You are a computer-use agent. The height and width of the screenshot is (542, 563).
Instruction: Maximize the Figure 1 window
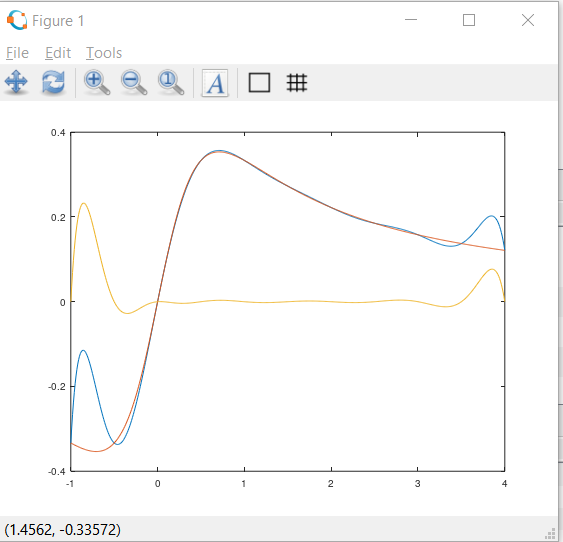click(469, 20)
